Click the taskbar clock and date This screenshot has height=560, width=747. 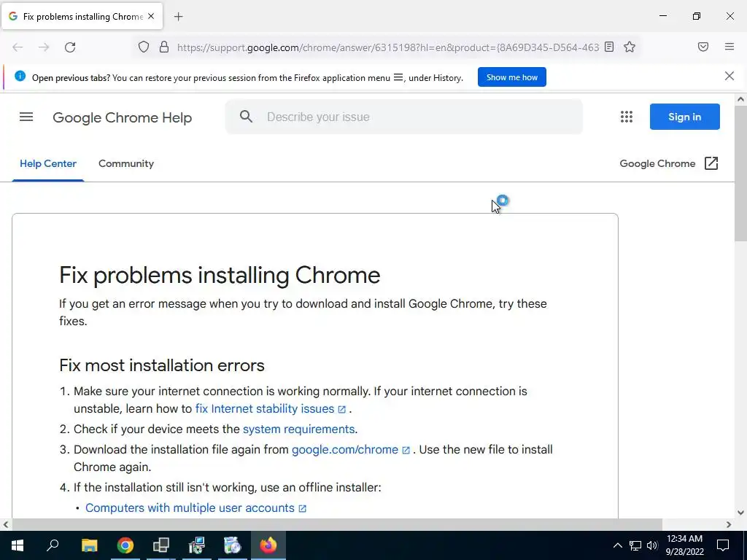[684, 545]
